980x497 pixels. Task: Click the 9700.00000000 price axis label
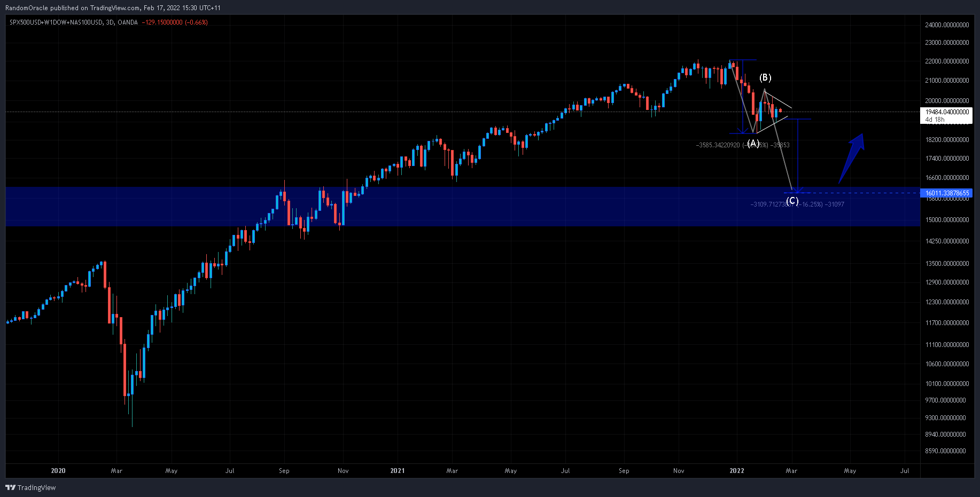945,400
